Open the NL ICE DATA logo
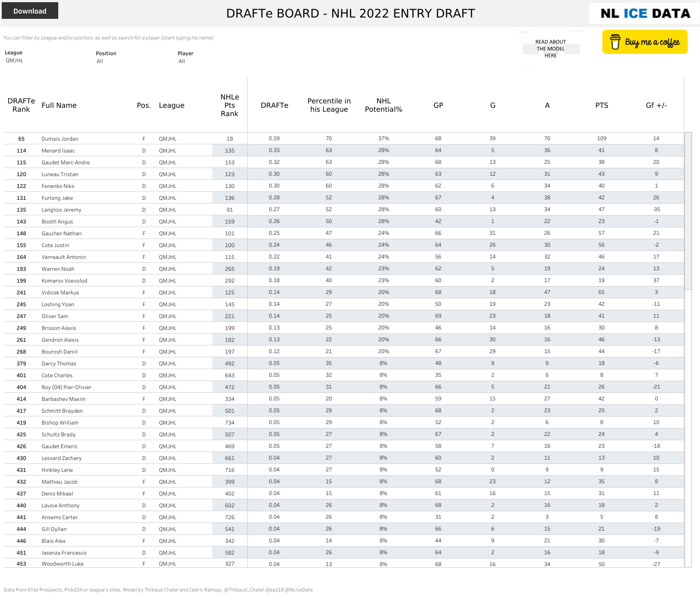 point(645,14)
